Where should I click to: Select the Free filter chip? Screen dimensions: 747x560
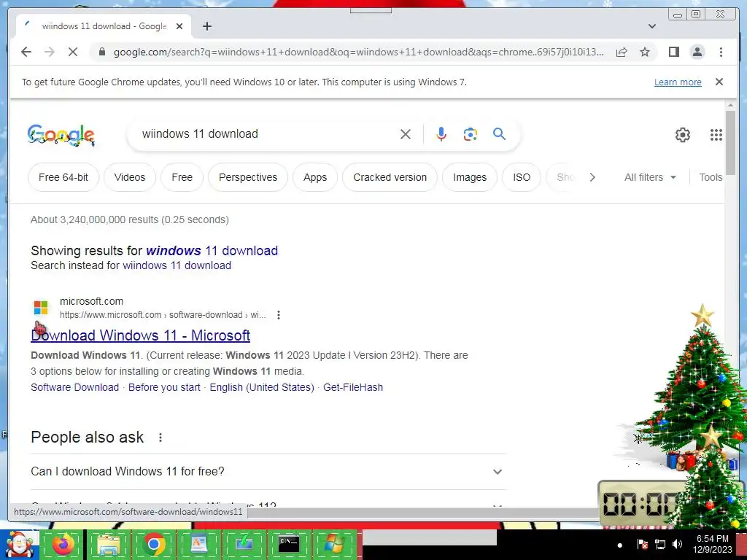coord(182,177)
